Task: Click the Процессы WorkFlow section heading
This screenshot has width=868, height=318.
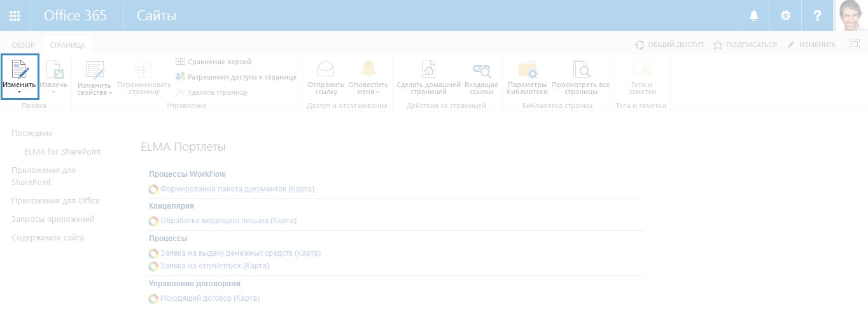Action: tap(187, 174)
